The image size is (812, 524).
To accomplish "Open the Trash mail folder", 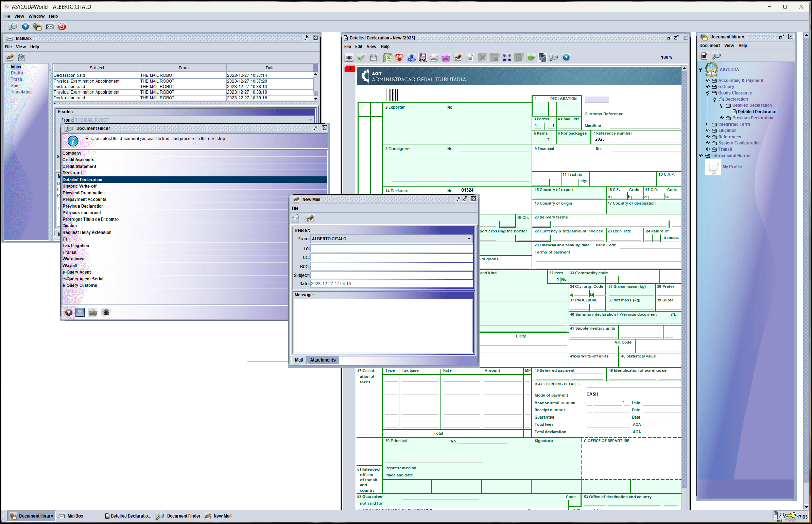I will pyautogui.click(x=16, y=79).
